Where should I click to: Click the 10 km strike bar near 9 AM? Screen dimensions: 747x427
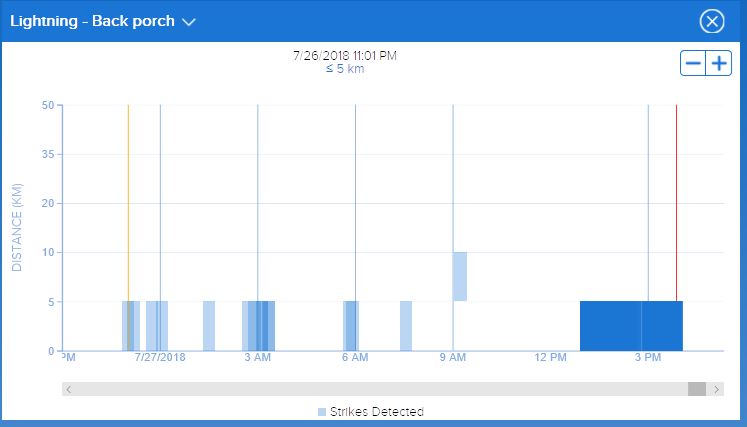tap(460, 276)
